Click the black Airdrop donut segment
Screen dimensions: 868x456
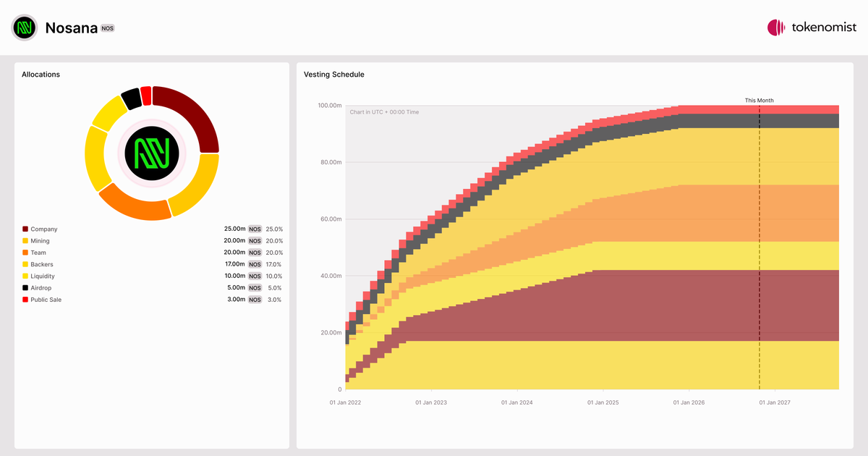pyautogui.click(x=131, y=98)
